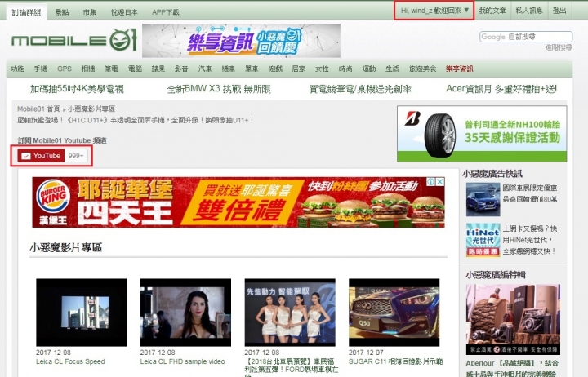Click the 999+ subscriber count

(76, 156)
